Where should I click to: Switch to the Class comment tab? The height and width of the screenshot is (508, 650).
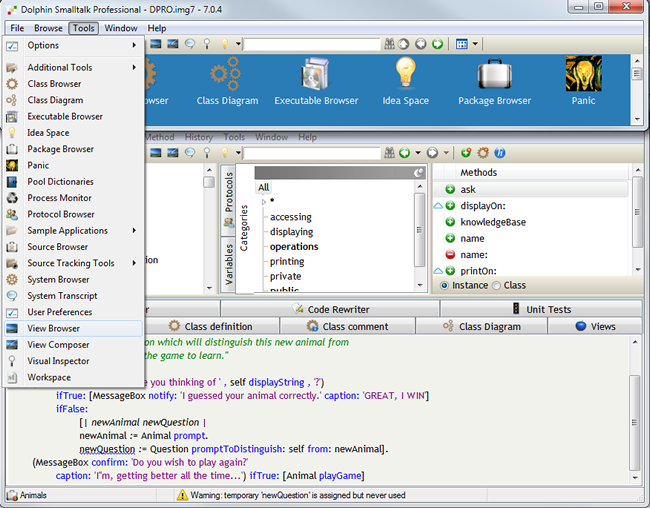coord(347,326)
